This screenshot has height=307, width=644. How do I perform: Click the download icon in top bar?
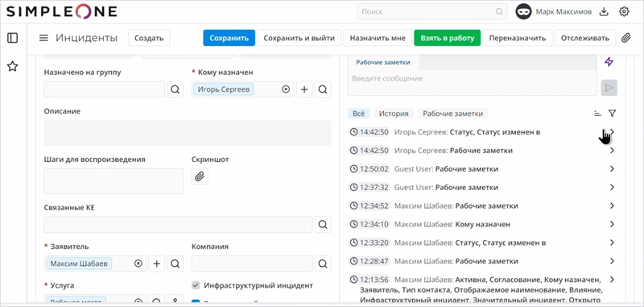(x=603, y=12)
